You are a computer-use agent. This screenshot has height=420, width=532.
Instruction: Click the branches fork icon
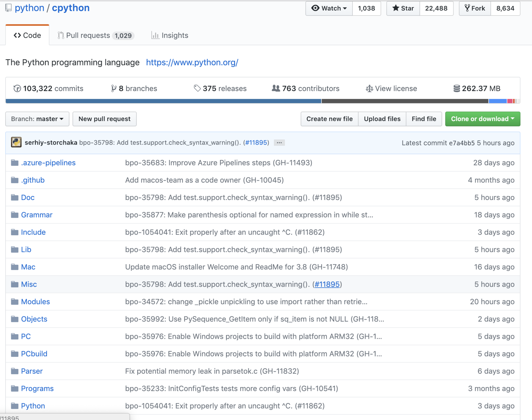(x=113, y=89)
